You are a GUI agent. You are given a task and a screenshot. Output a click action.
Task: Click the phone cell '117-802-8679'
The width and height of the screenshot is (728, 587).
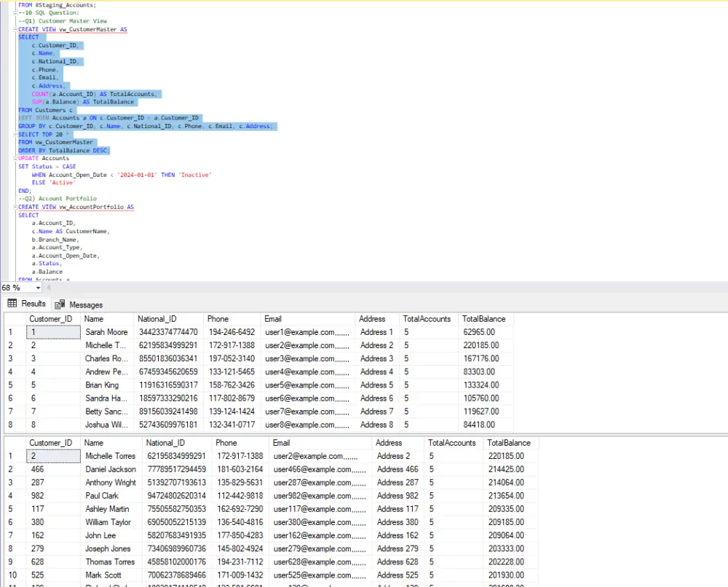tap(232, 398)
